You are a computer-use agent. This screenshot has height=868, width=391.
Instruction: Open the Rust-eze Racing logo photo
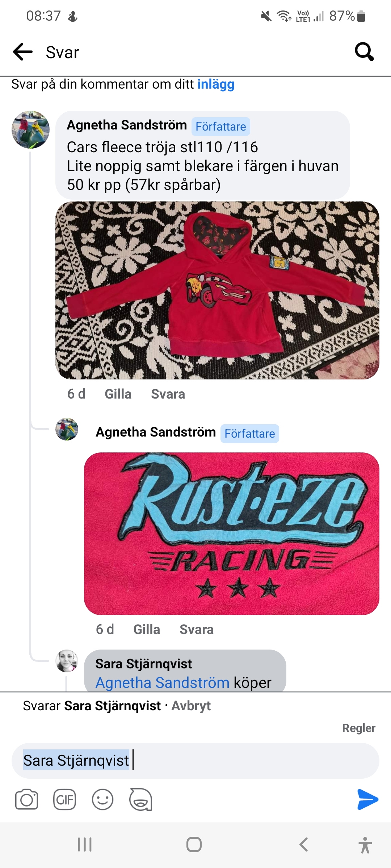click(x=232, y=534)
